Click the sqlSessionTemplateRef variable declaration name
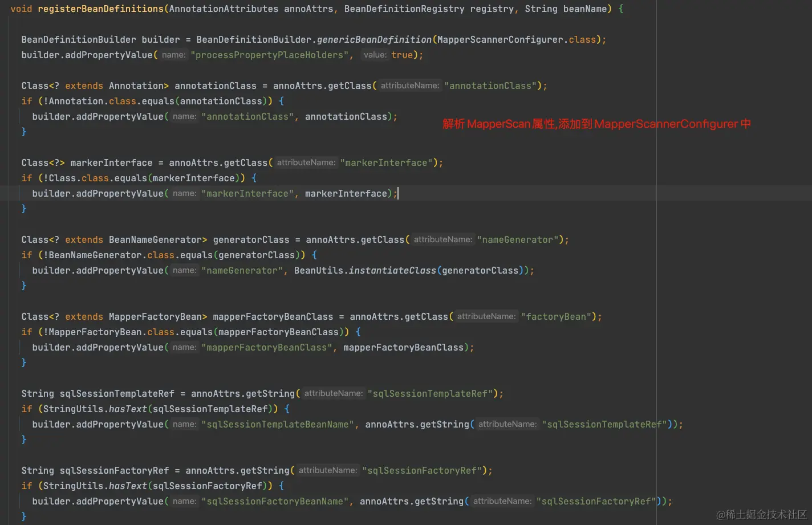812x525 pixels. (117, 393)
